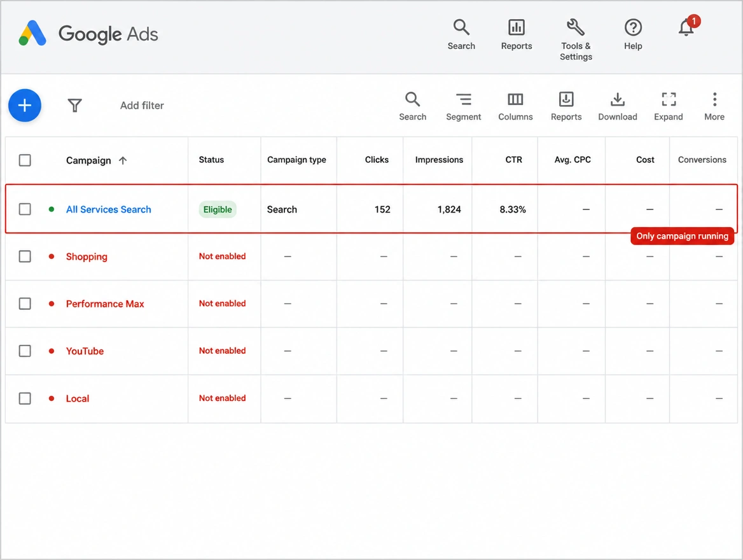Download the campaign table
The height and width of the screenshot is (560, 743).
(x=618, y=106)
